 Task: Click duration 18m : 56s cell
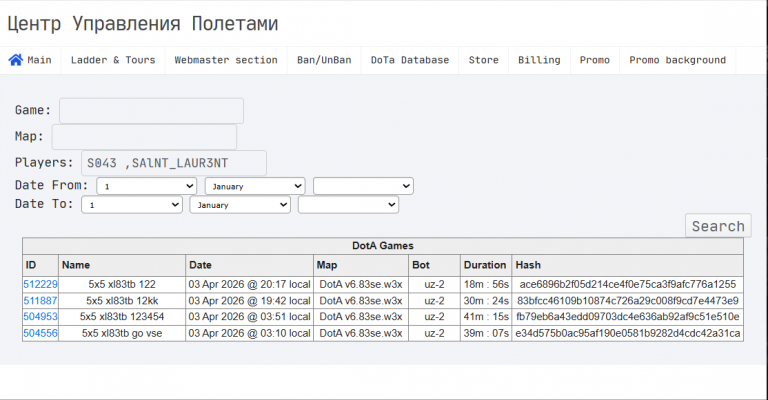486,284
